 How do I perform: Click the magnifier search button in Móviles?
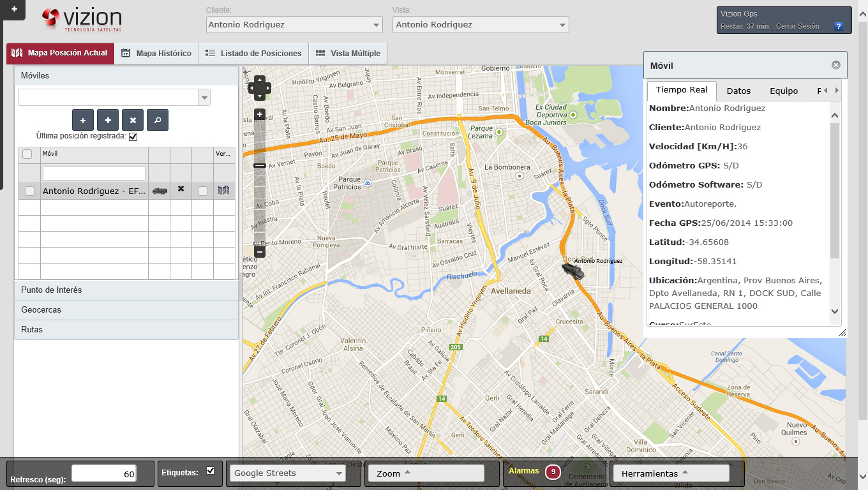(158, 120)
